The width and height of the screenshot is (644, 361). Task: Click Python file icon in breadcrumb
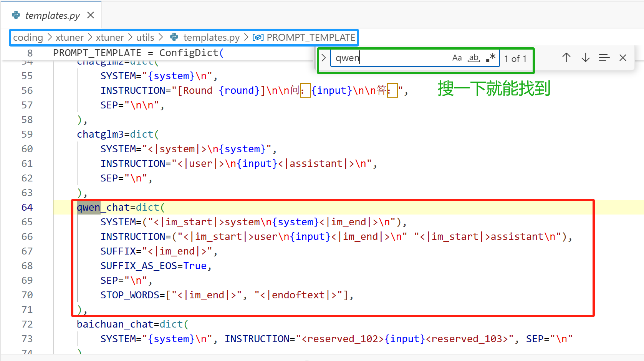click(x=174, y=37)
